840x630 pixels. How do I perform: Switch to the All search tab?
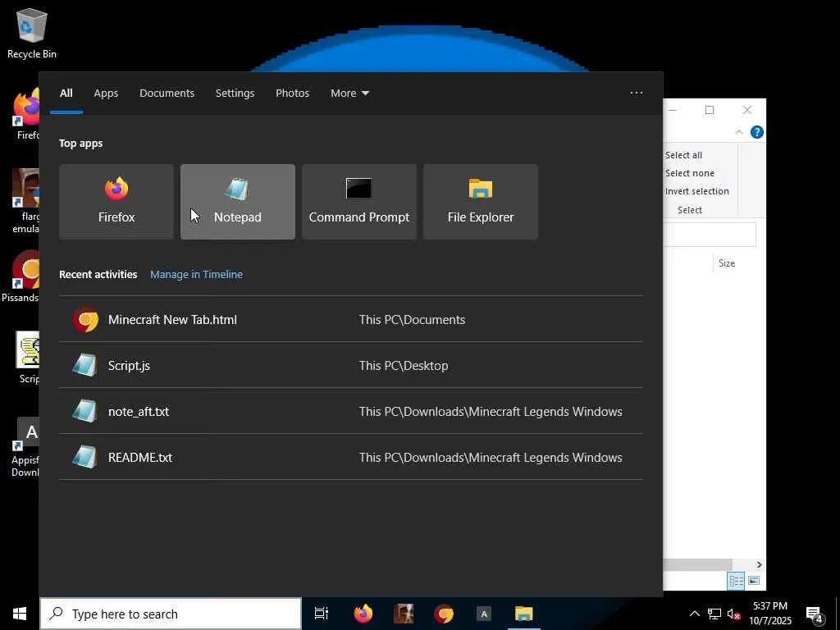coord(66,94)
